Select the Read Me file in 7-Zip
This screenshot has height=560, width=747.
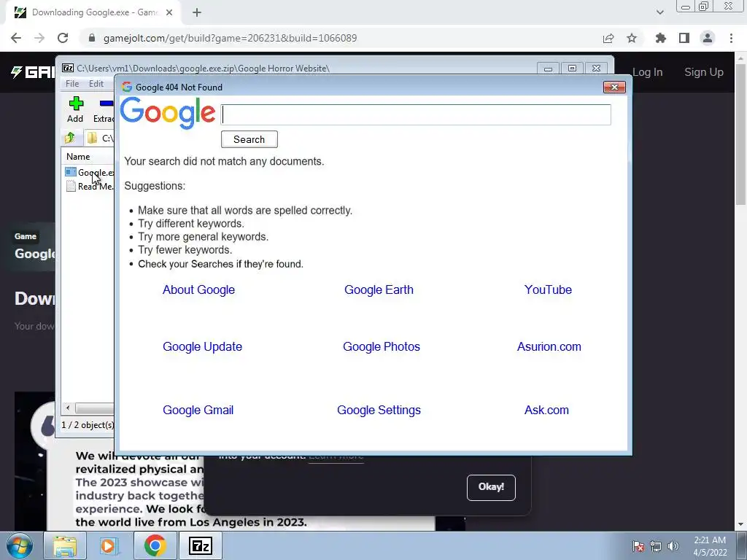90,186
